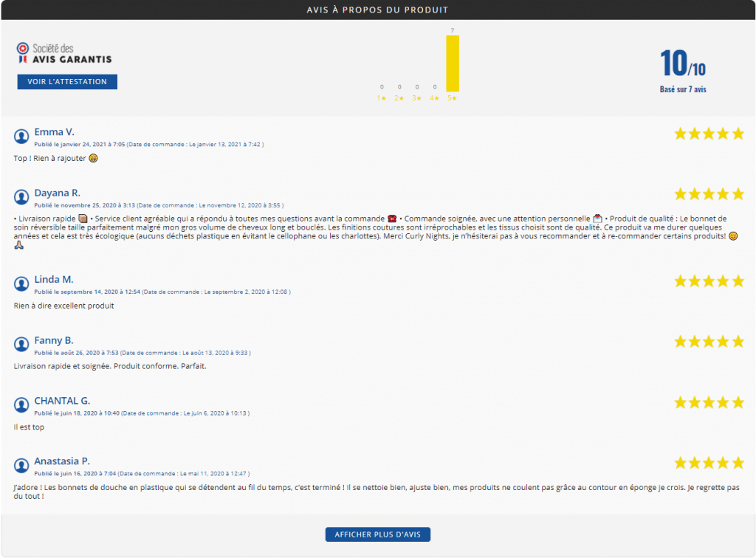Viewport: 756px width, 558px height.
Task: Click Fanny B.'s profile avatar icon
Action: (21, 345)
